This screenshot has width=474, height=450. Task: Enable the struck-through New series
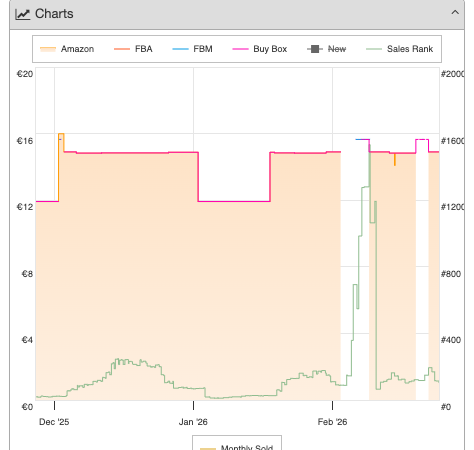(x=326, y=49)
